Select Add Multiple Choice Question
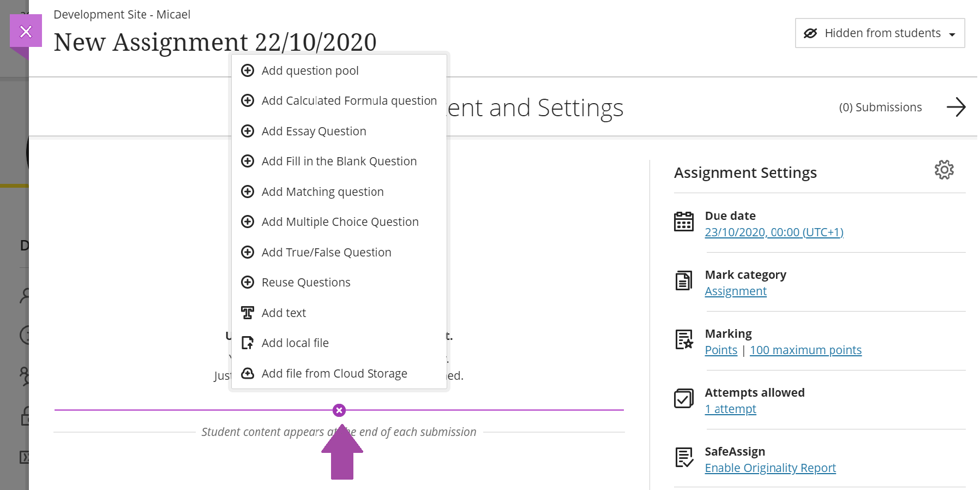This screenshot has height=490, width=980. tap(340, 222)
